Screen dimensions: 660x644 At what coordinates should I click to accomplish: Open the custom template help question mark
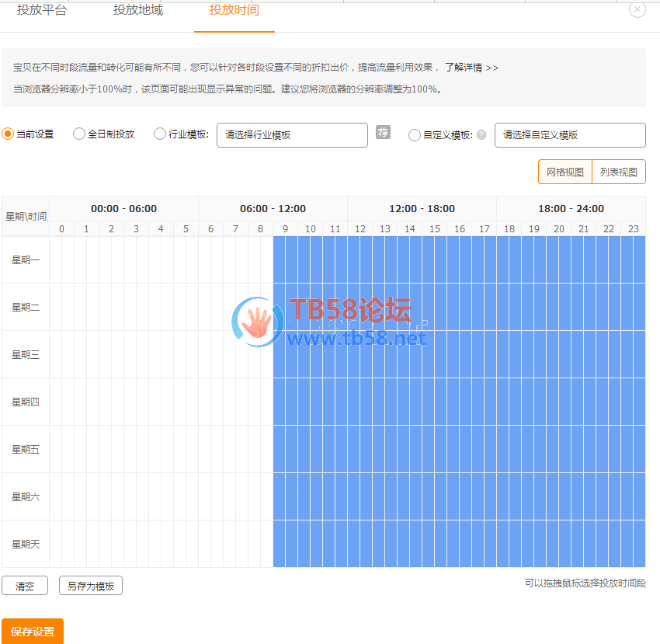pyautogui.click(x=481, y=134)
